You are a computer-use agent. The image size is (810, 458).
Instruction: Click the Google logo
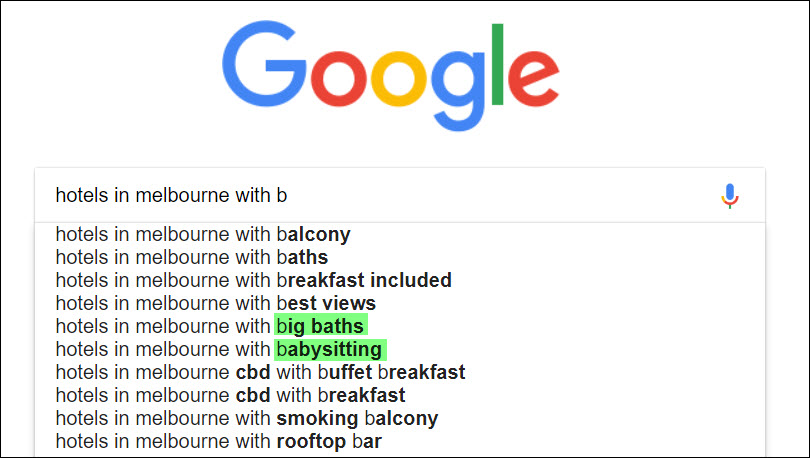(391, 76)
